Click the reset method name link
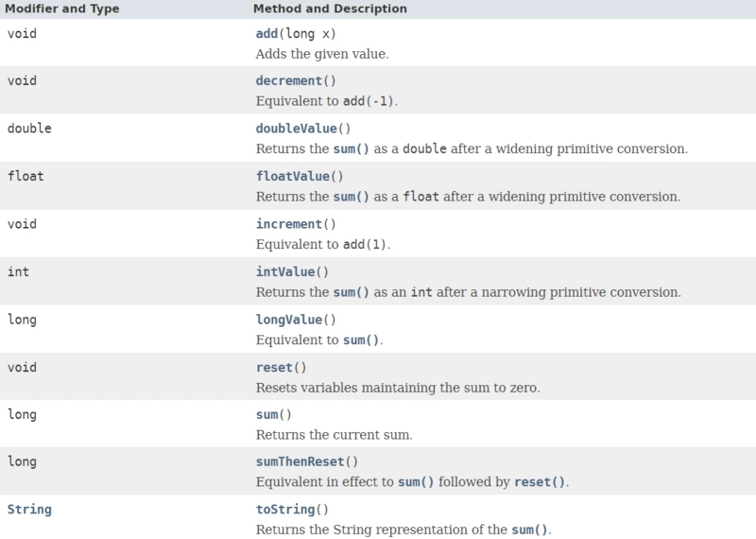This screenshot has height=539, width=756. [274, 367]
